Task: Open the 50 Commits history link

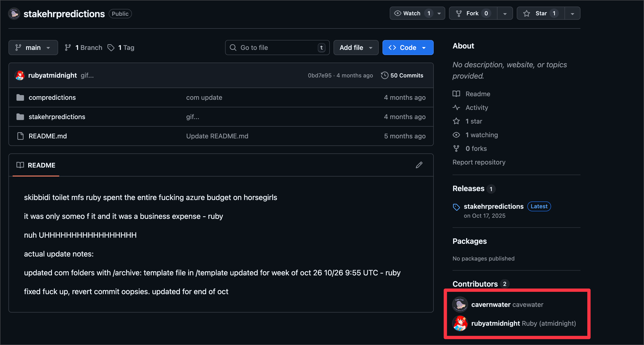Action: pyautogui.click(x=406, y=75)
